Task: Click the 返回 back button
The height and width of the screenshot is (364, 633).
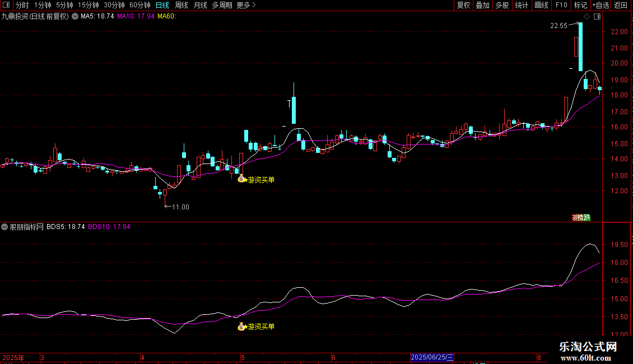Action: point(621,5)
